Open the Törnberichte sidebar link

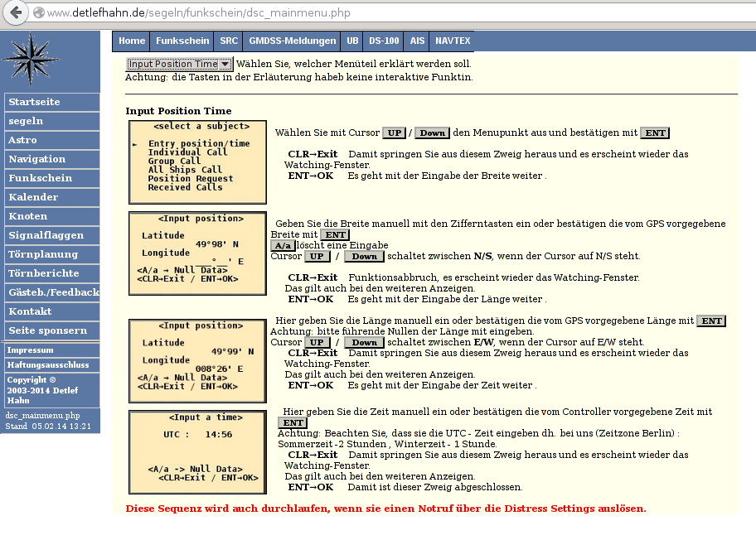(x=52, y=273)
